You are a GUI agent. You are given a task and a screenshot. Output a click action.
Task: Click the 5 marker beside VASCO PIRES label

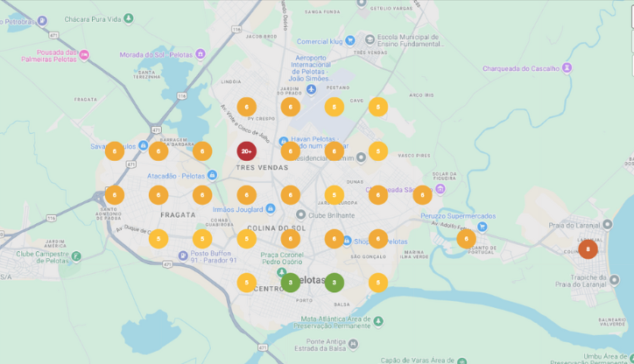click(x=378, y=151)
